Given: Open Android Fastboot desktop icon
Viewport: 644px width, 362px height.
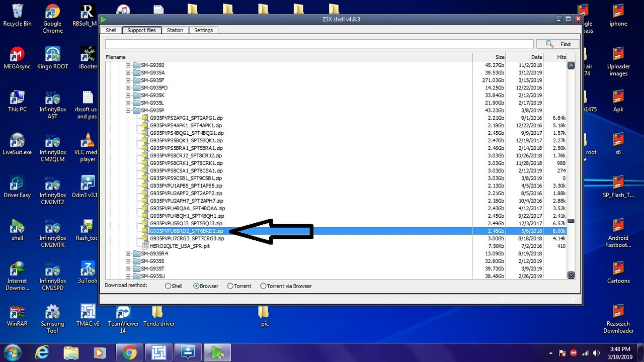Looking at the screenshot, I should pos(618,233).
